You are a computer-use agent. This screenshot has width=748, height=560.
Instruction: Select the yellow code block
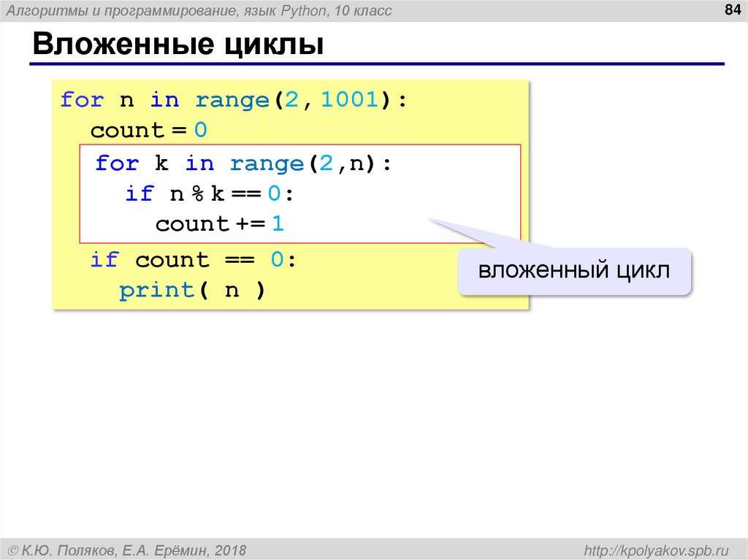click(x=292, y=193)
